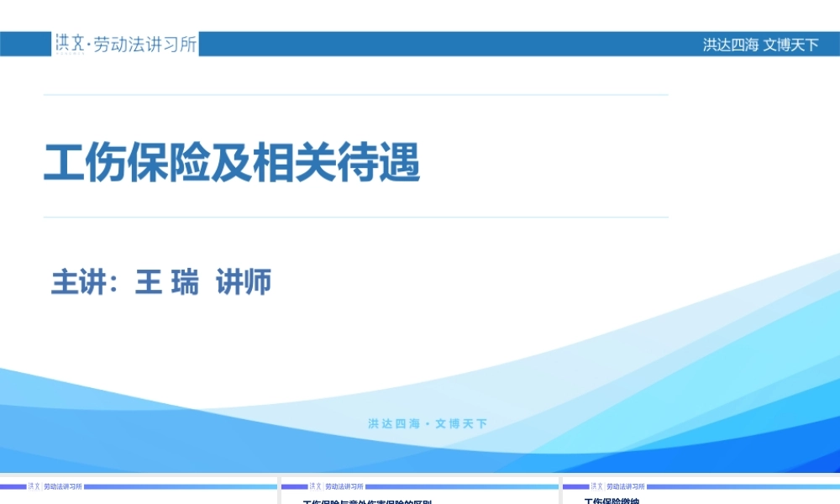Screen dimensions: 840x504
Task: Click the 洪文 icon on the rightmost thumbnail
Action: click(599, 486)
